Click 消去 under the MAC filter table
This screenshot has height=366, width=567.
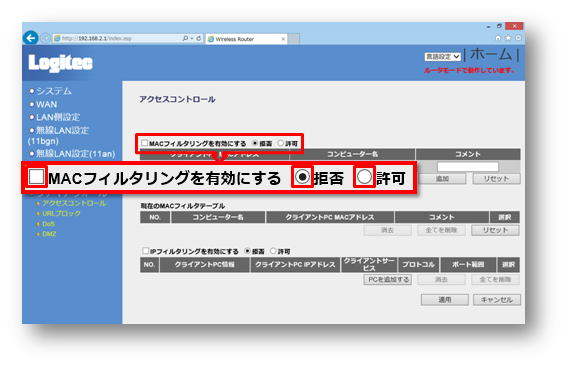click(x=387, y=230)
